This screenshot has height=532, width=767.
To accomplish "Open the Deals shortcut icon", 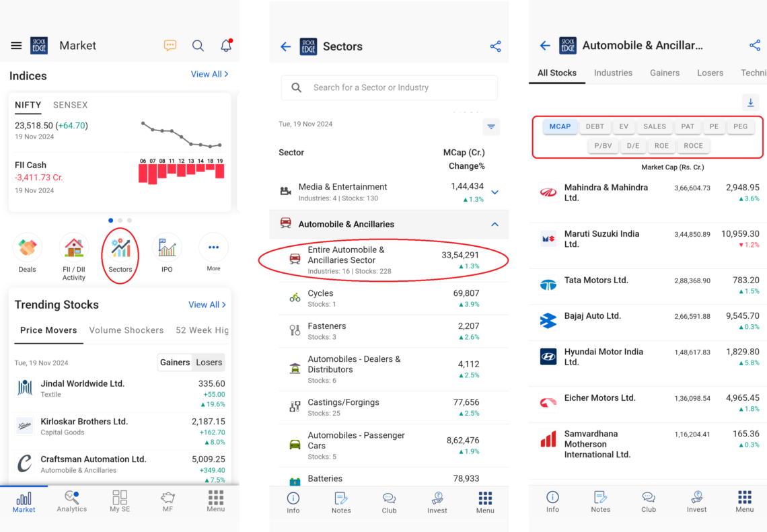I will (x=28, y=249).
